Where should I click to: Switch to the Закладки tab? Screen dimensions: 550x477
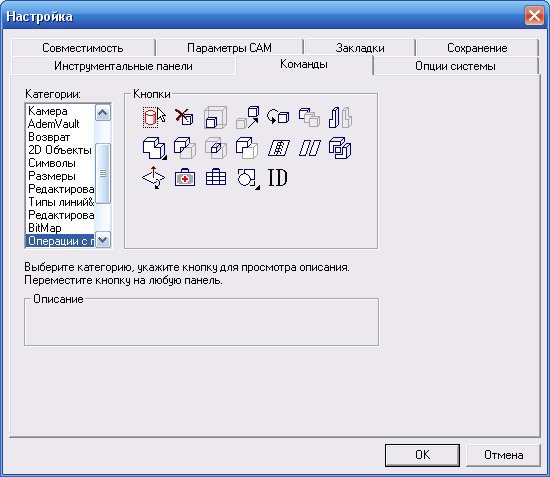(360, 48)
